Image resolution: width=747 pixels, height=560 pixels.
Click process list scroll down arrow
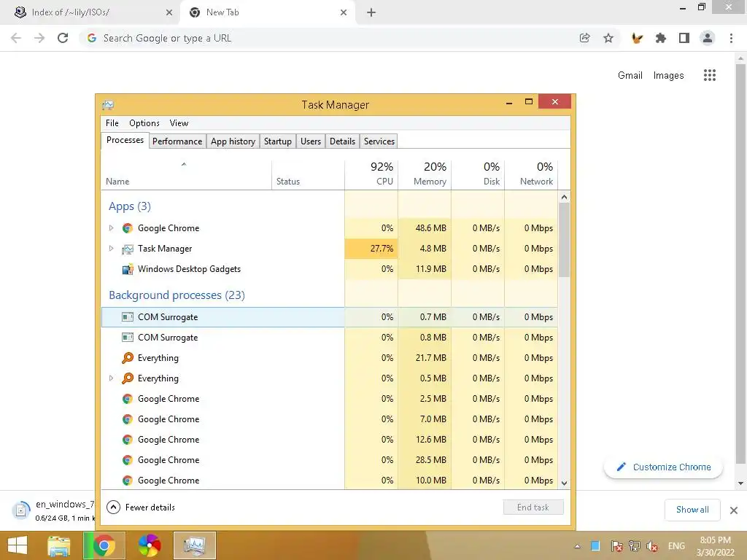tap(564, 483)
